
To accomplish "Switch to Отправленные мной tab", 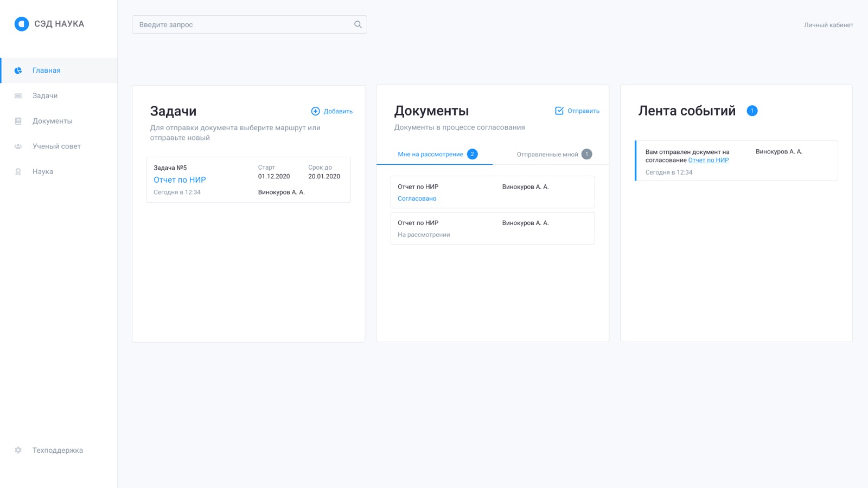I will (551, 154).
